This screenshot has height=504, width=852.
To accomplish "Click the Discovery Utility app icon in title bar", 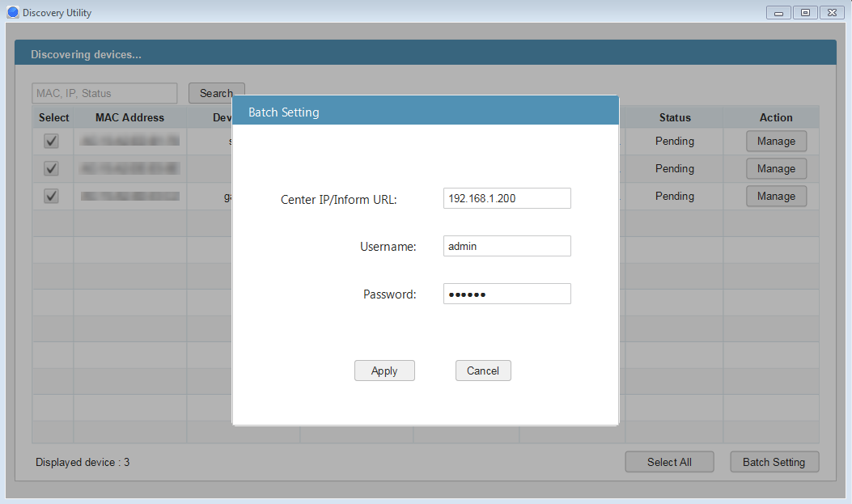I will (x=12, y=13).
